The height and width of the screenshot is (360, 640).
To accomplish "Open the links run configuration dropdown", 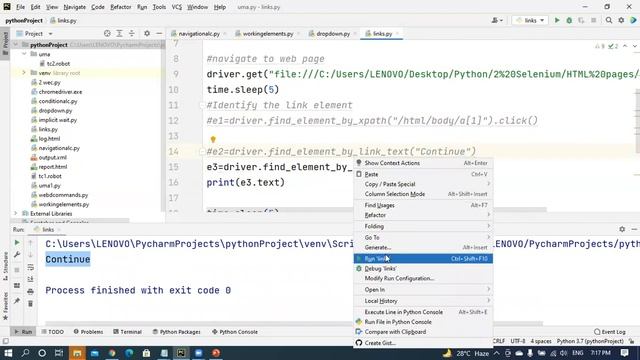I will click(530, 20).
